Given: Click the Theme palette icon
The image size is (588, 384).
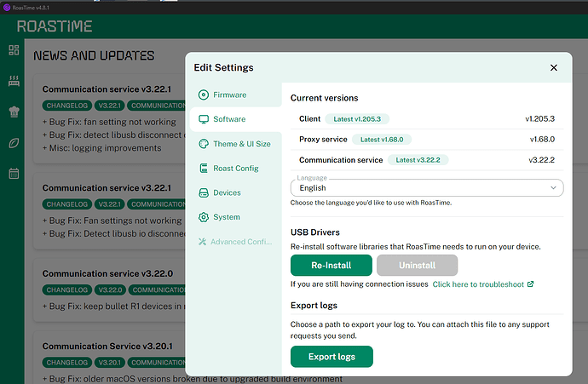Looking at the screenshot, I should (204, 144).
